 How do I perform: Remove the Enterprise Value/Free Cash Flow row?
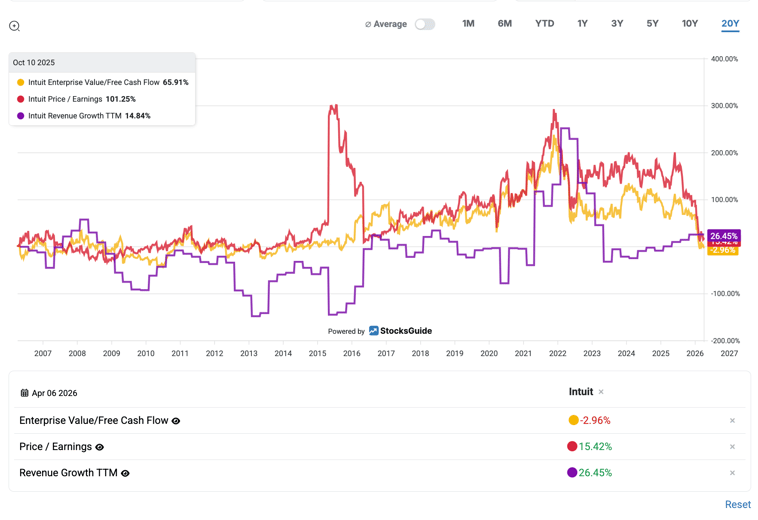[x=732, y=421]
